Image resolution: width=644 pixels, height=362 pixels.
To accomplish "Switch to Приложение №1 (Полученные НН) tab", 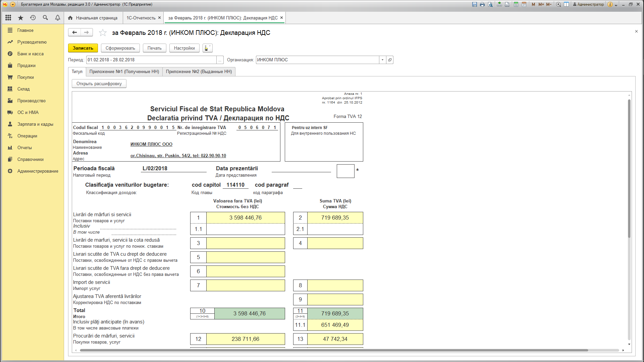I will click(124, 72).
